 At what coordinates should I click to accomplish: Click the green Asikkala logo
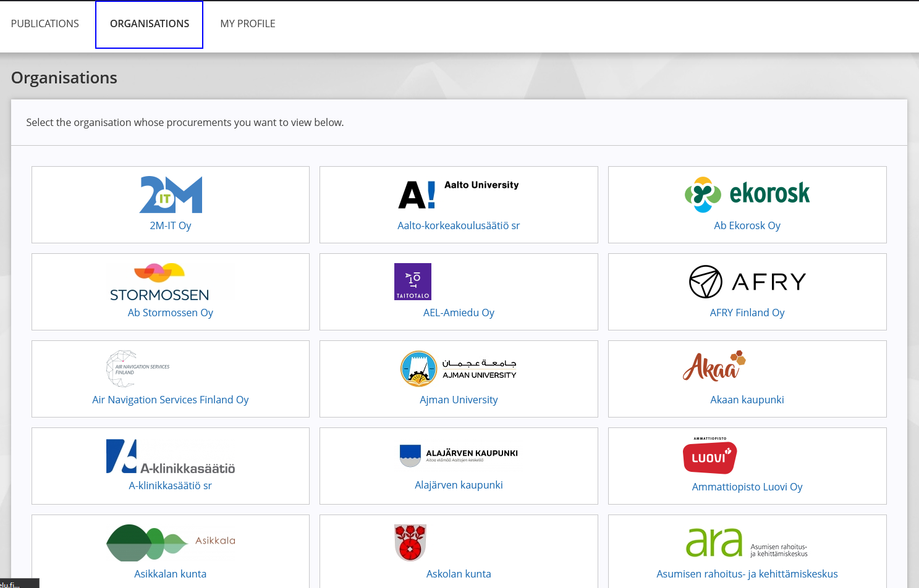coord(171,543)
